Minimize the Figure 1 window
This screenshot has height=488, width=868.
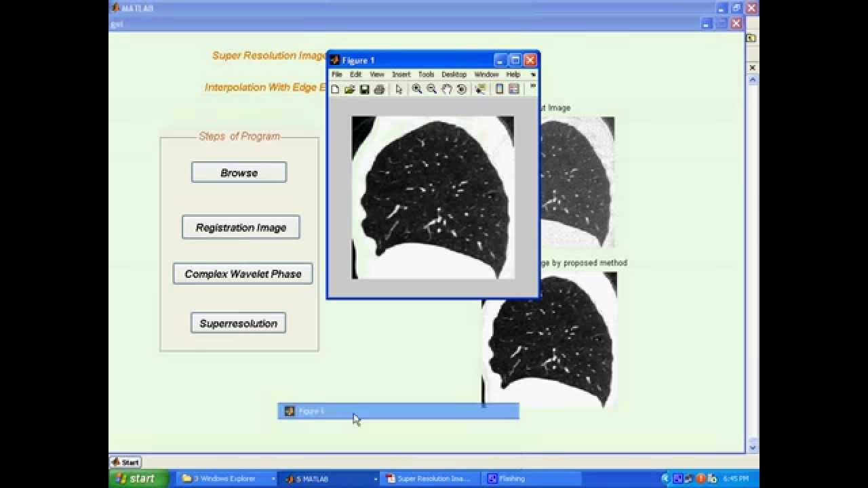point(500,60)
